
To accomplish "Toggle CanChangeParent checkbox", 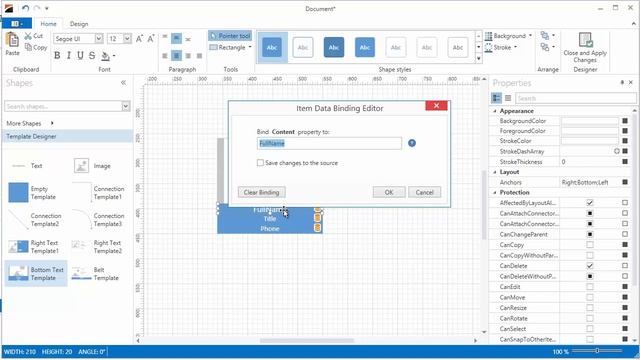I will pos(590,234).
